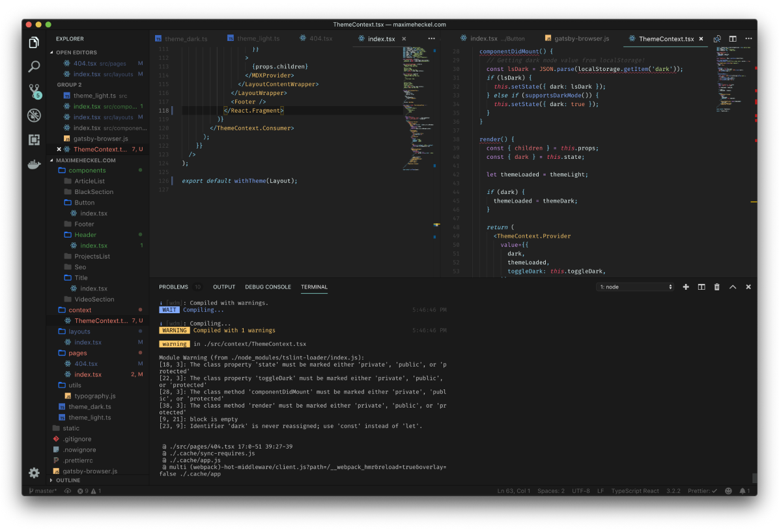779x532 pixels.
Task: Open the Search view in the activity bar
Action: pos(34,66)
